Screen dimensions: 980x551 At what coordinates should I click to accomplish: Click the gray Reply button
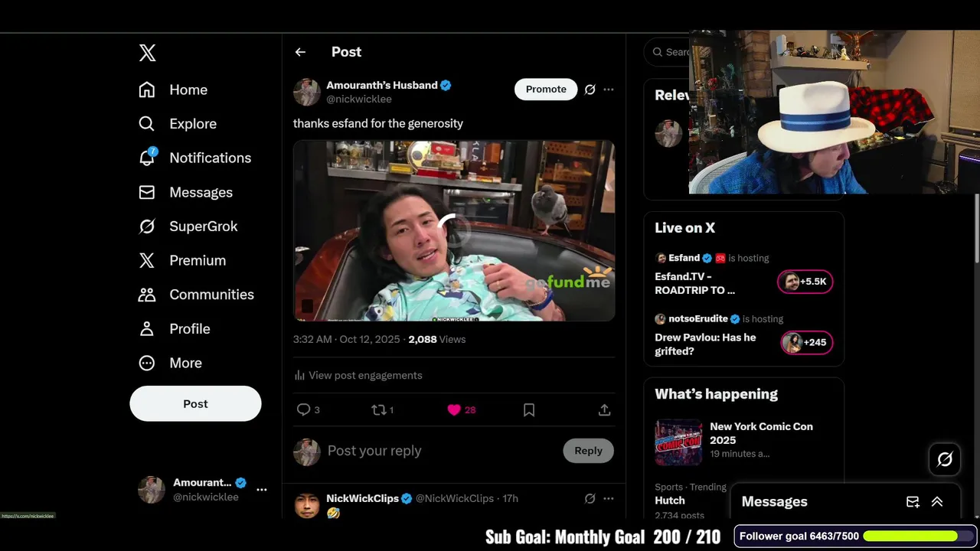tap(589, 451)
